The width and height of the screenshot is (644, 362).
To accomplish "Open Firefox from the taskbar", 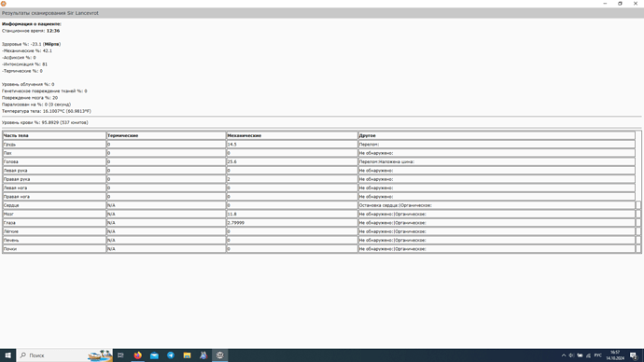I will 137,355.
